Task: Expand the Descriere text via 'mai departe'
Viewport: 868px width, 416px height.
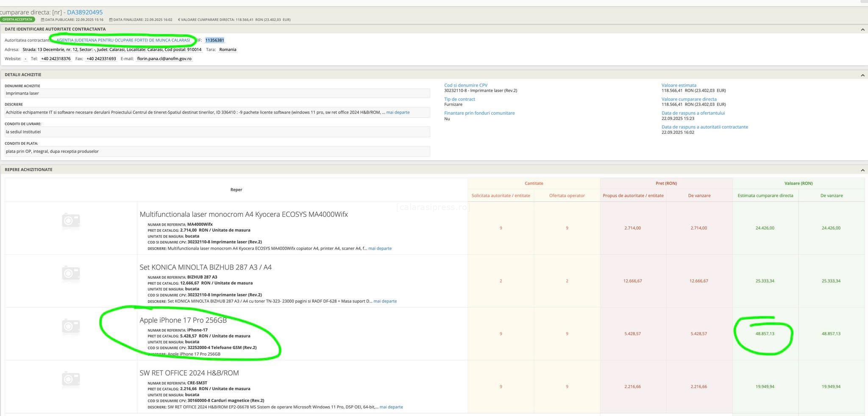Action: tap(398, 112)
